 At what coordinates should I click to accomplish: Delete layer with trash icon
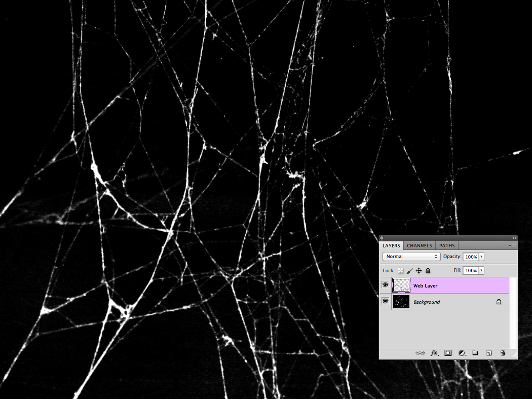[503, 353]
